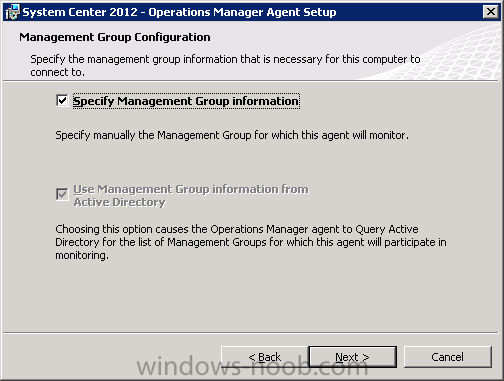Click the Specify manually the Management Group description
The width and height of the screenshot is (504, 381).
coord(232,135)
